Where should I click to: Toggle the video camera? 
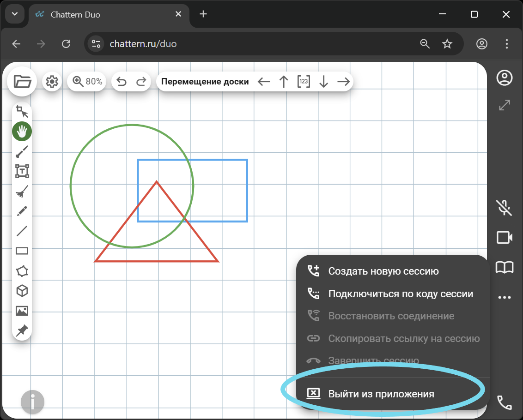[505, 238]
